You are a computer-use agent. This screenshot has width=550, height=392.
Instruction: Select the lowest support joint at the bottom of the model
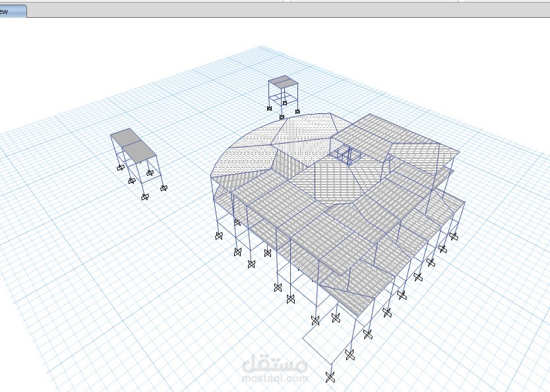pyautogui.click(x=330, y=378)
